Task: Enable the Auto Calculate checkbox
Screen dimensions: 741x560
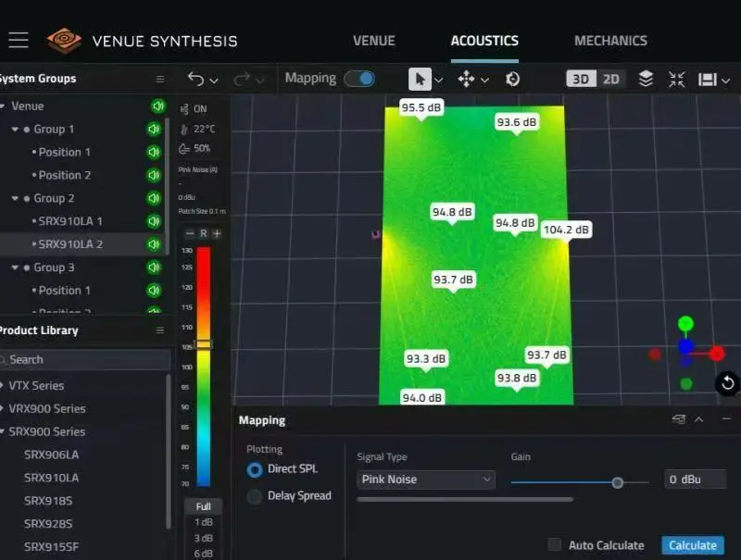Action: point(555,545)
